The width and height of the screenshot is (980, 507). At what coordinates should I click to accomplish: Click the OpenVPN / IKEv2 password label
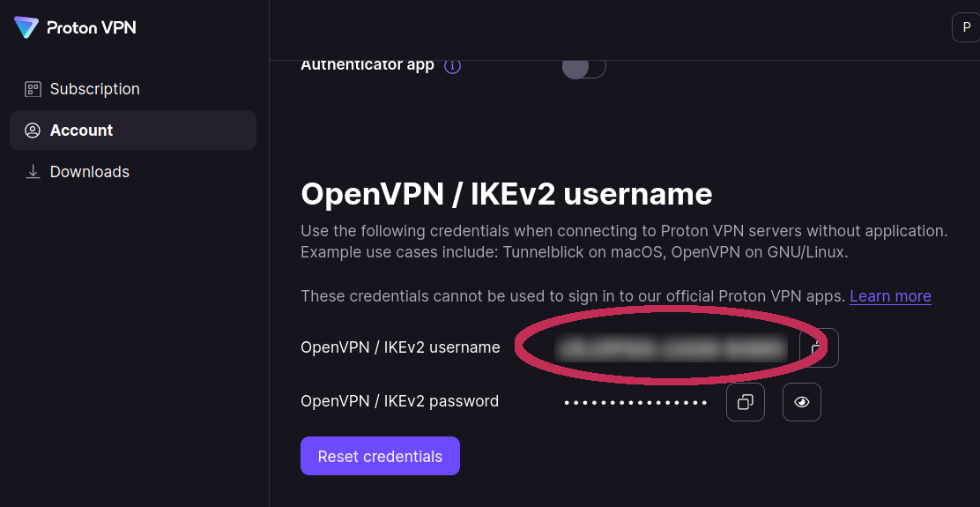click(399, 402)
